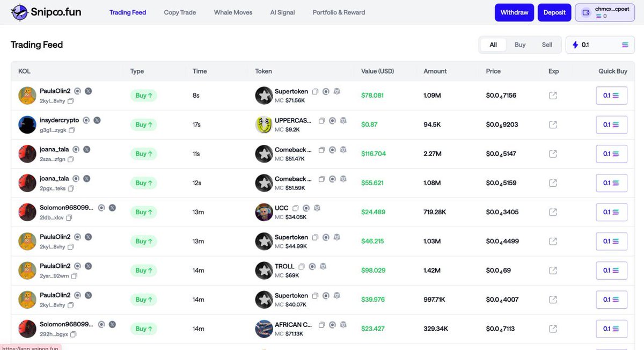Go to Portfolio & Reward tab

339,12
